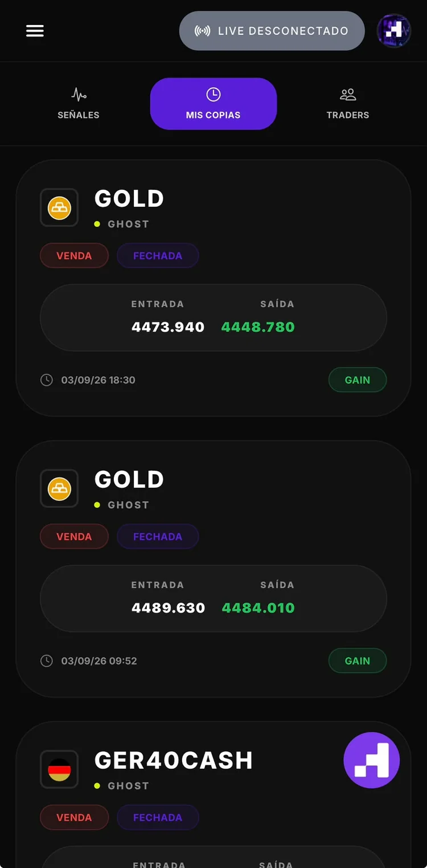
Task: Tap the FECHADA tag on GER40CASH card
Action: 158,818
